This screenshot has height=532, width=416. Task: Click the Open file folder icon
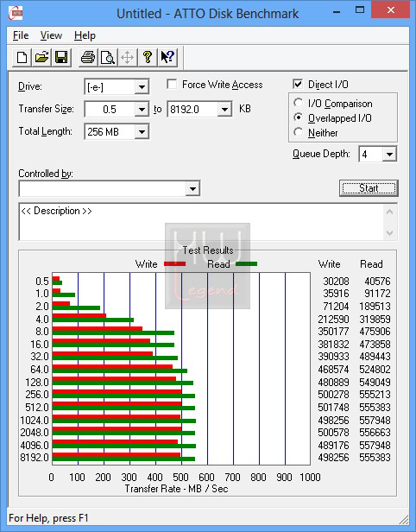click(x=41, y=57)
